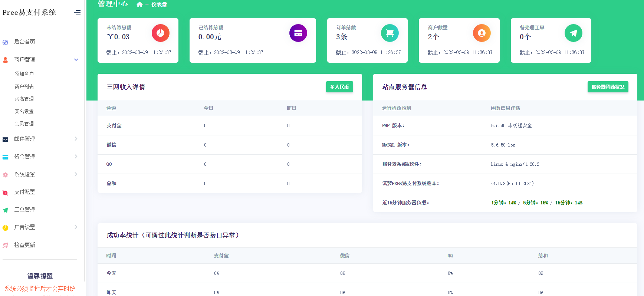Click the yellow pie icon beside 广告设置

pyautogui.click(x=6, y=228)
